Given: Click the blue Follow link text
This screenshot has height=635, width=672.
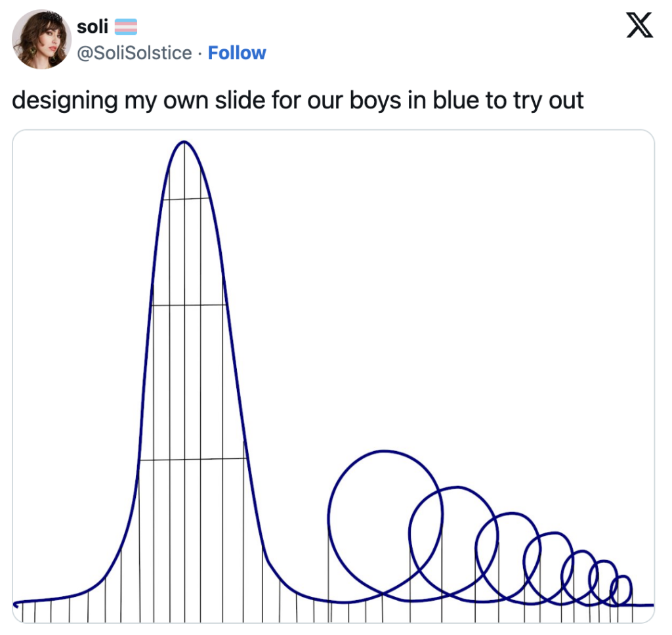Looking at the screenshot, I should (x=237, y=53).
